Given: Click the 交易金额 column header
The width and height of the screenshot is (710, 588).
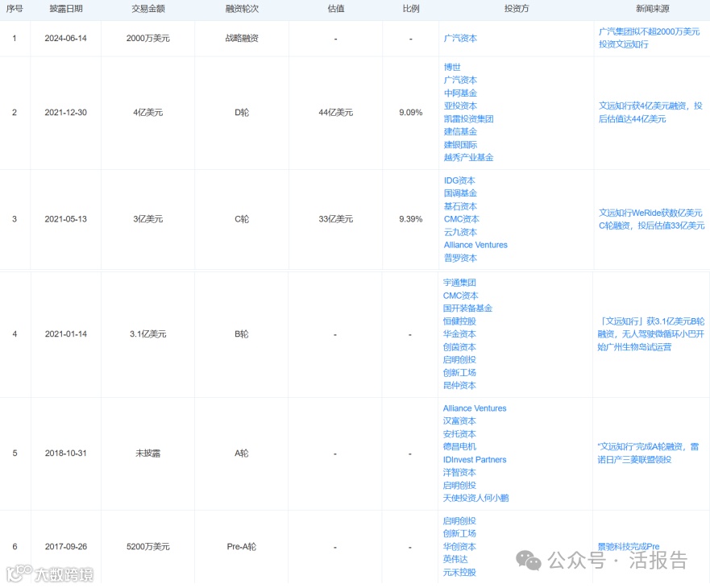Looking at the screenshot, I should point(148,9).
